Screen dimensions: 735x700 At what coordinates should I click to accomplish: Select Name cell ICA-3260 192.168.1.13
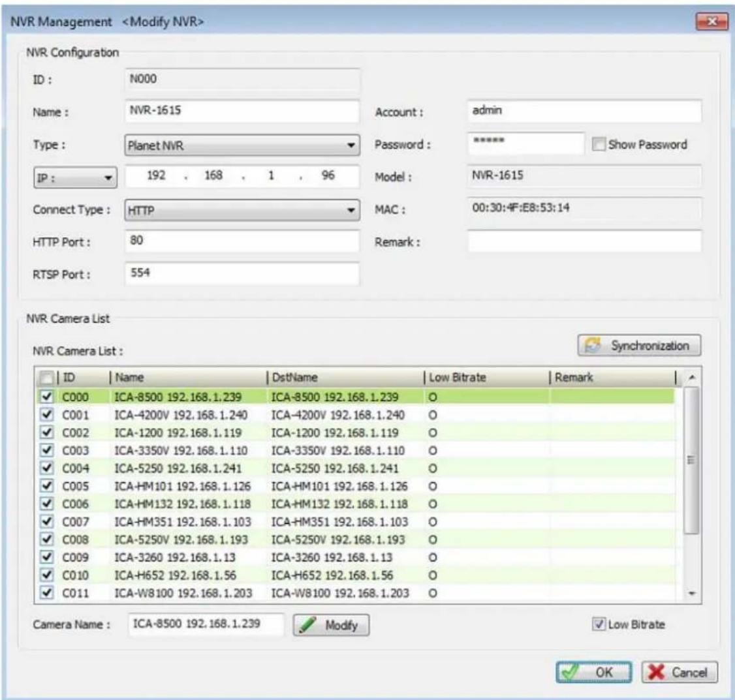click(x=175, y=558)
